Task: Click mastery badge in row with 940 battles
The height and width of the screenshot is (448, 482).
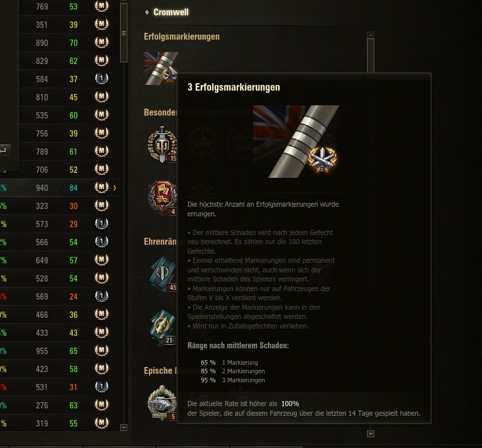Action: click(101, 187)
